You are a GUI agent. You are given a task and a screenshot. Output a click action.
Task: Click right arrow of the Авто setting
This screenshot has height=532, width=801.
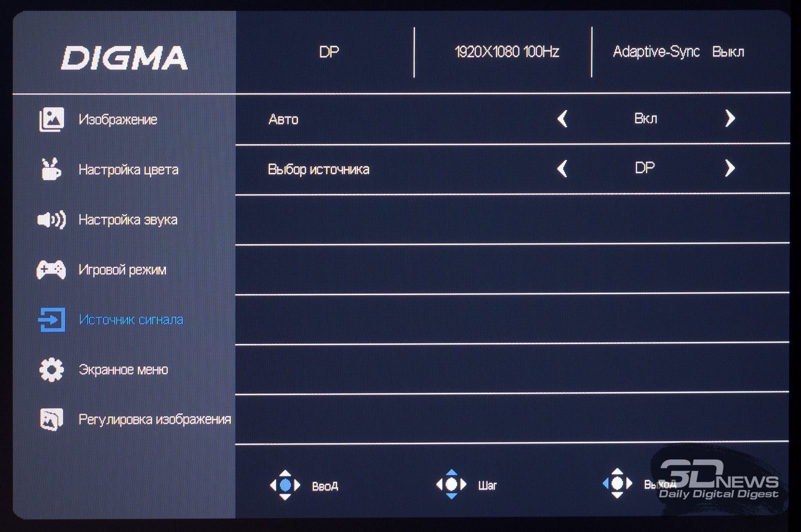point(730,118)
